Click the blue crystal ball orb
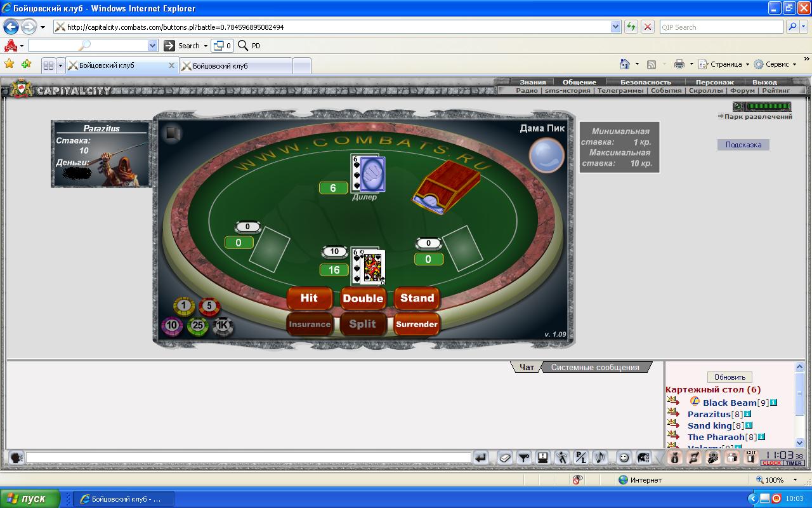Image resolution: width=812 pixels, height=508 pixels. [x=547, y=155]
